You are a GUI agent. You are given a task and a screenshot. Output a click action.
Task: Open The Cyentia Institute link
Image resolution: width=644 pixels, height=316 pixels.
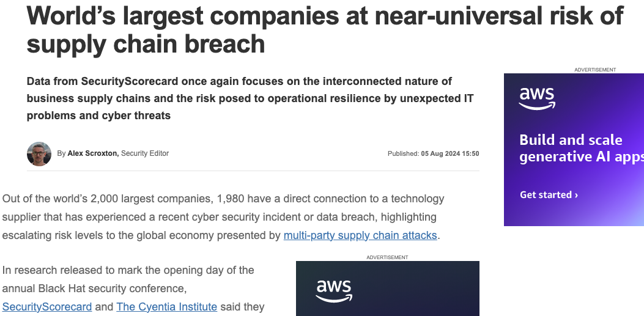pyautogui.click(x=167, y=307)
